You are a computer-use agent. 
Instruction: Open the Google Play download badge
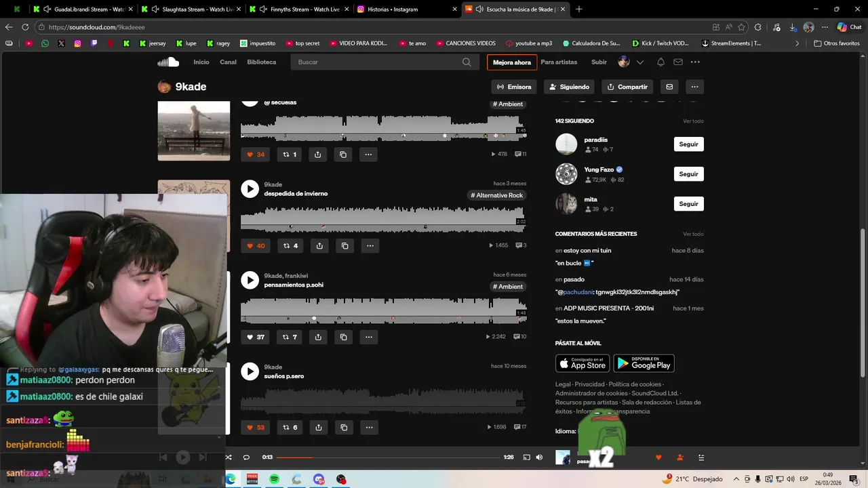[644, 363]
